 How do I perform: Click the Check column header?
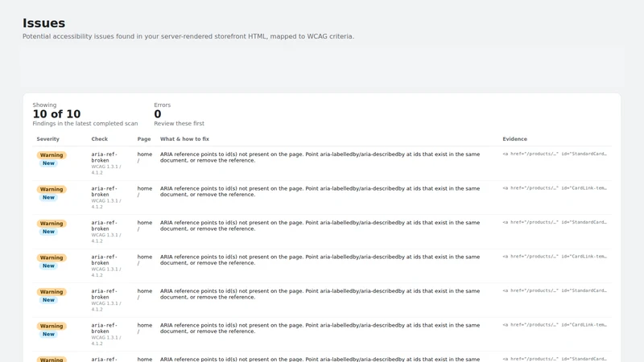click(99, 139)
